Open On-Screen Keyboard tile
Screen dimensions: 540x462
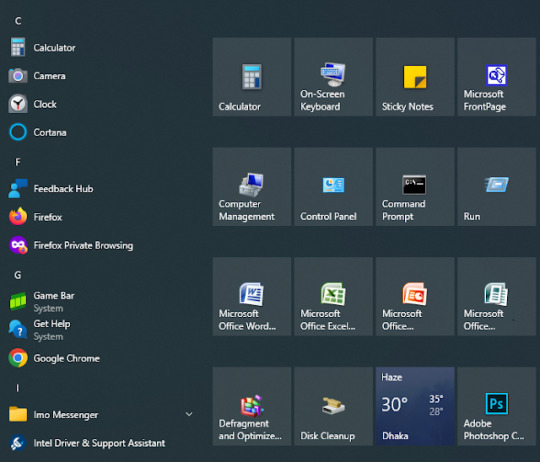pyautogui.click(x=333, y=77)
